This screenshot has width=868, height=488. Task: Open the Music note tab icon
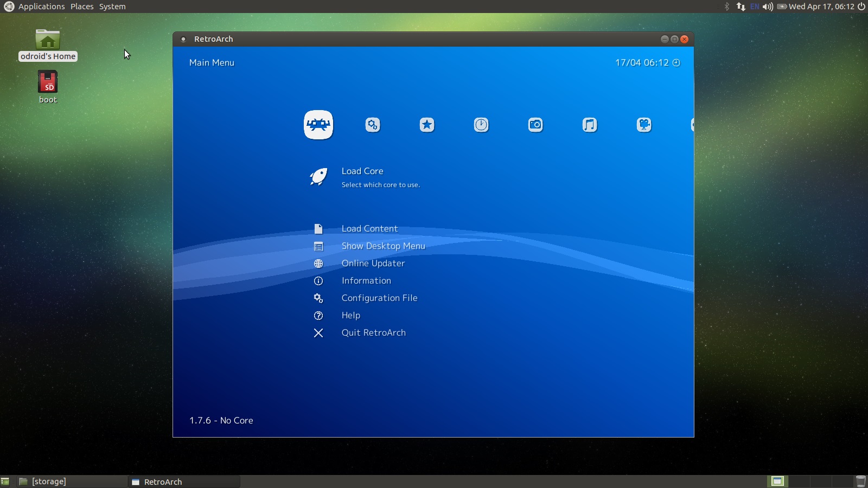tap(590, 125)
